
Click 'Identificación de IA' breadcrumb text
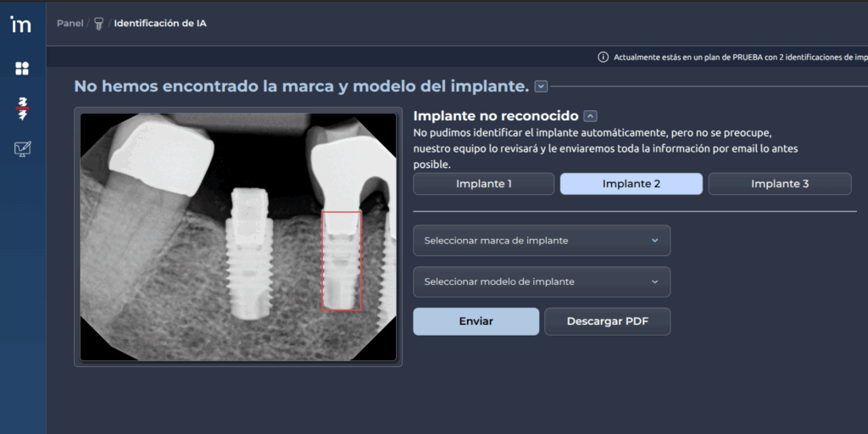click(160, 24)
